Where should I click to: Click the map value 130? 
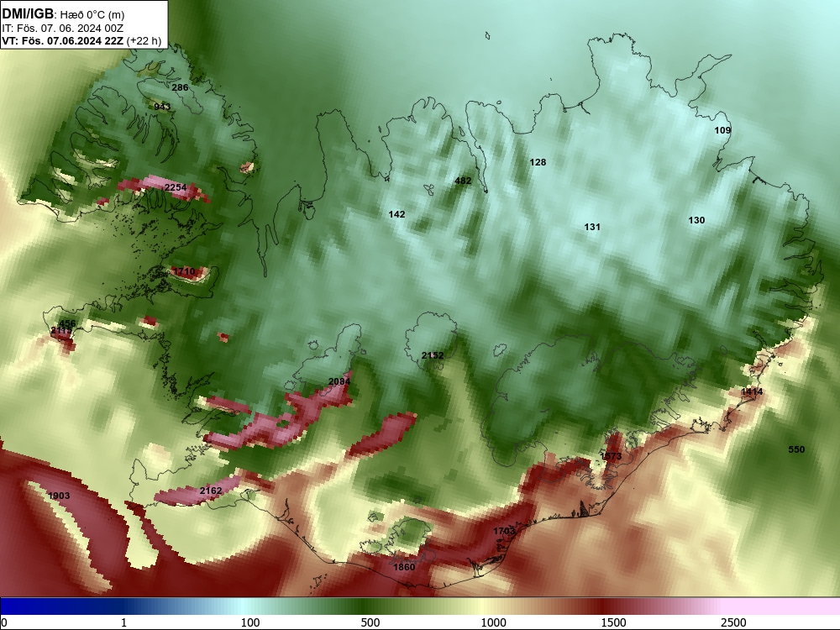click(696, 220)
